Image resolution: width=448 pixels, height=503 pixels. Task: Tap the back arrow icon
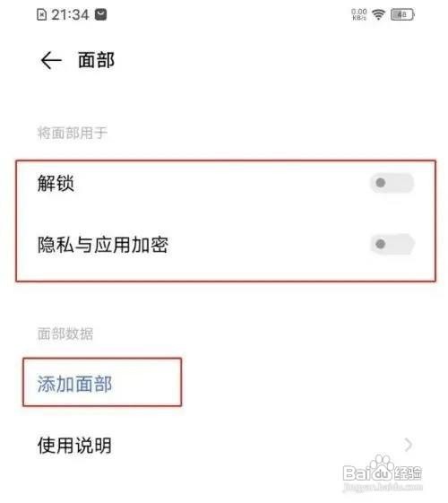pyautogui.click(x=51, y=60)
